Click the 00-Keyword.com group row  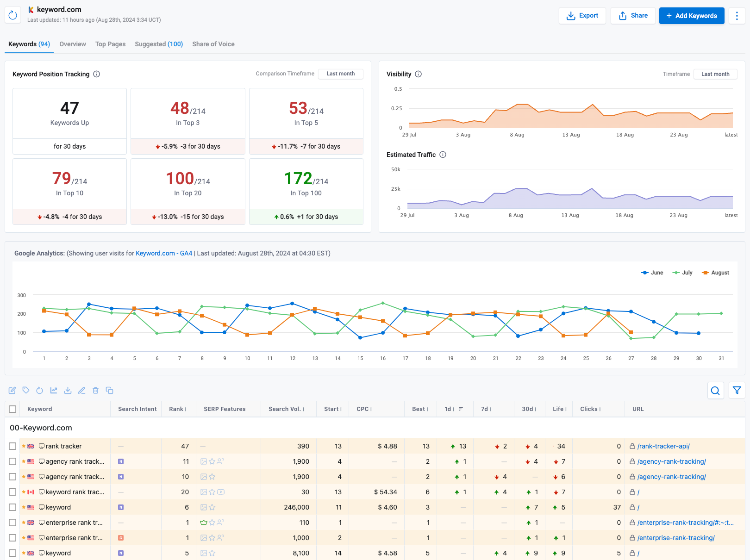pyautogui.click(x=375, y=428)
